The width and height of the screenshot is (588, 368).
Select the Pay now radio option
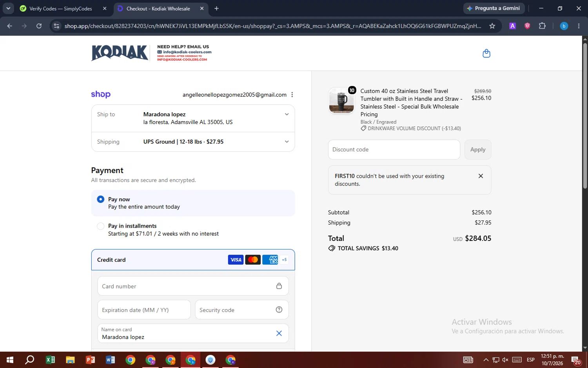(x=100, y=199)
